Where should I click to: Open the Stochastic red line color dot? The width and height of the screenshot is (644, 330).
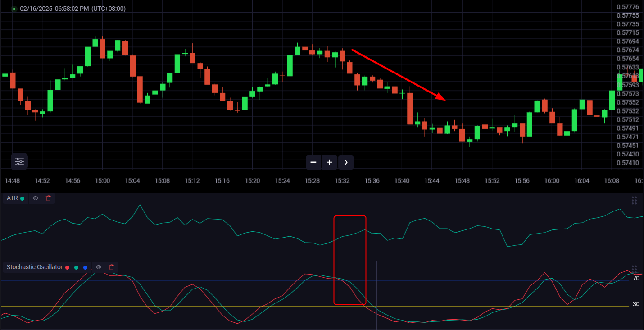68,268
